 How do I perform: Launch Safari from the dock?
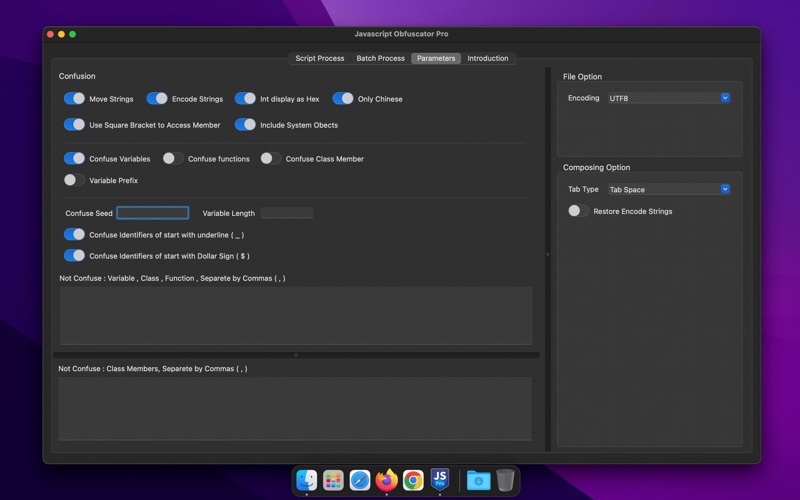click(360, 481)
